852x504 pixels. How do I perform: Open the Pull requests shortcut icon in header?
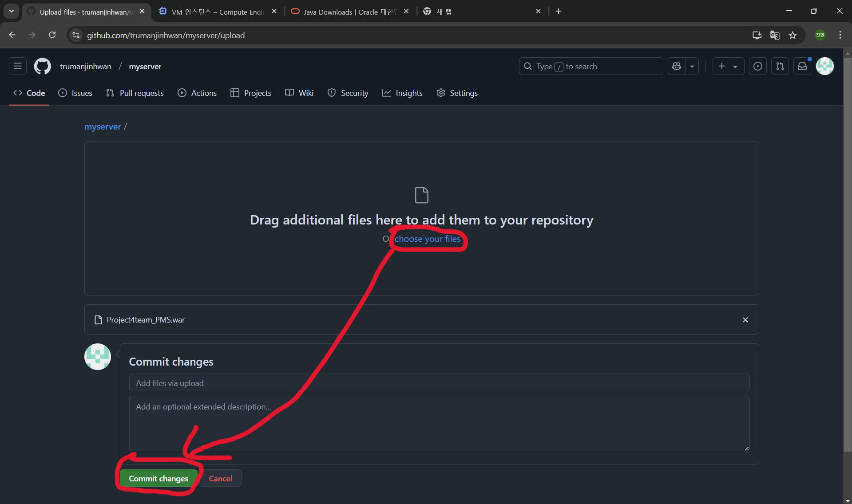click(780, 67)
